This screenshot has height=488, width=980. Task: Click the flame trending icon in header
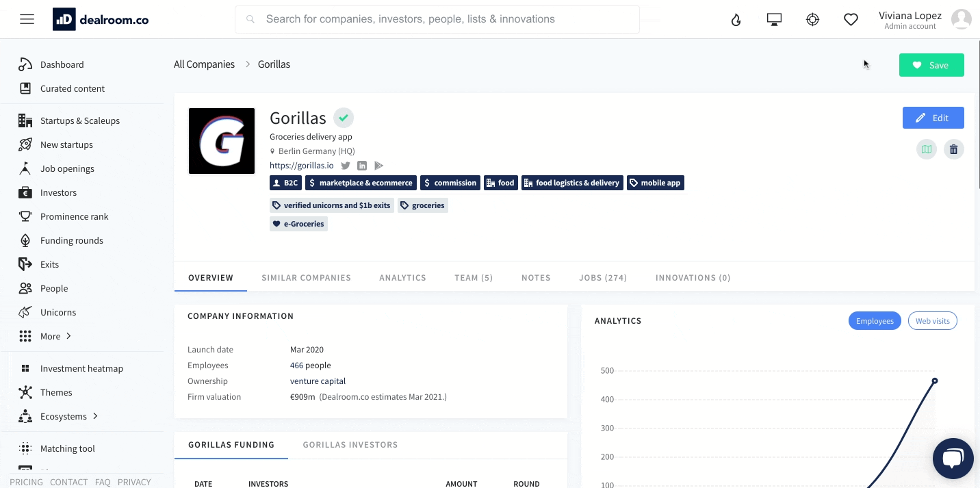pos(736,20)
